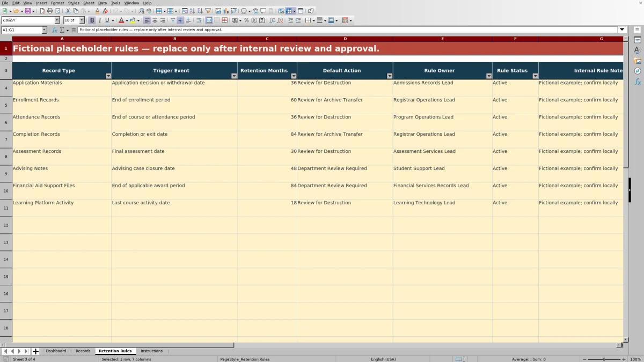The image size is (644, 362).
Task: Click the Format as Percent icon
Action: click(246, 20)
